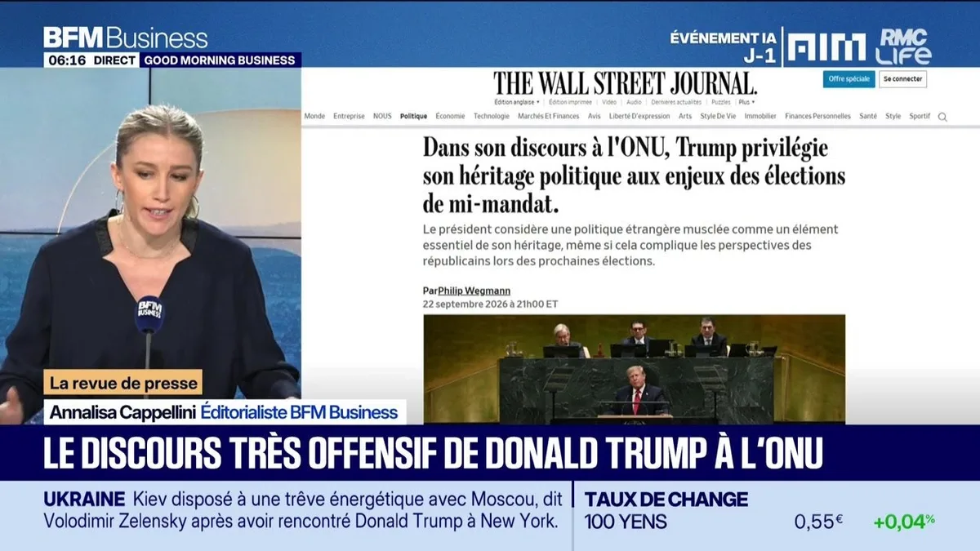The height and width of the screenshot is (551, 980).
Task: Click author name Philip Wegmann
Action: (474, 291)
